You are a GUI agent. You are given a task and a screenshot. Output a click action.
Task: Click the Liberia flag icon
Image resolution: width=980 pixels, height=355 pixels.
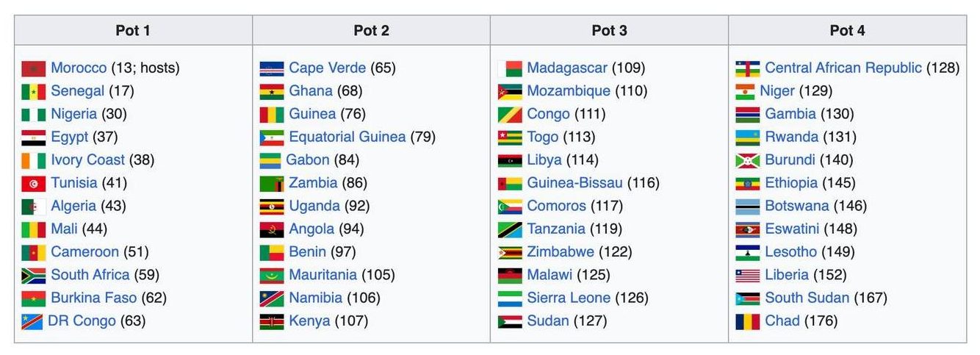748,276
